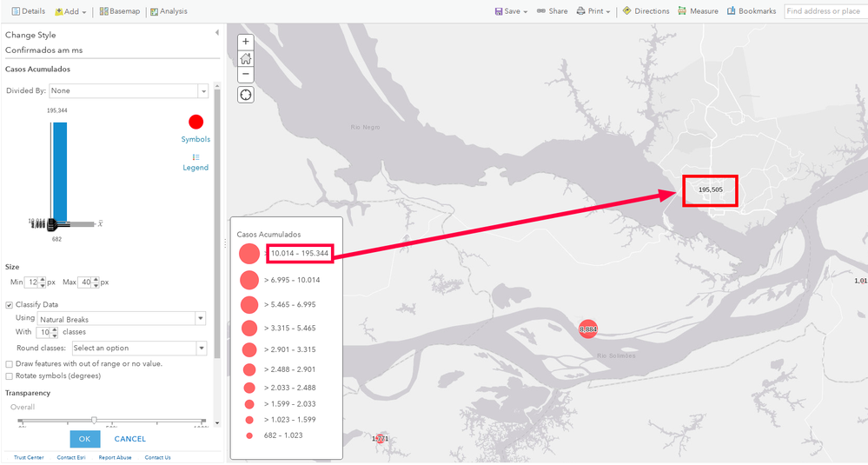Image resolution: width=868 pixels, height=465 pixels.
Task: Click the 8,884 map symbol
Action: (x=588, y=329)
